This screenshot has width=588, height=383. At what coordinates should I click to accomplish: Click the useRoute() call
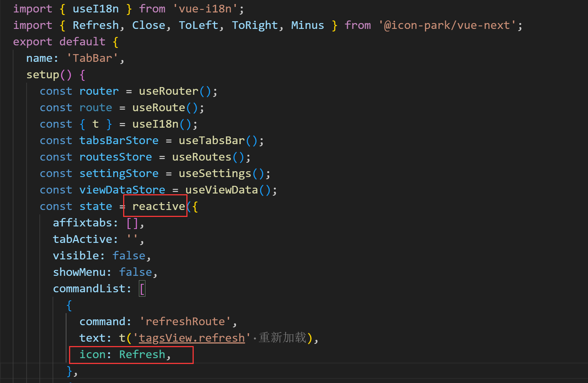click(165, 108)
